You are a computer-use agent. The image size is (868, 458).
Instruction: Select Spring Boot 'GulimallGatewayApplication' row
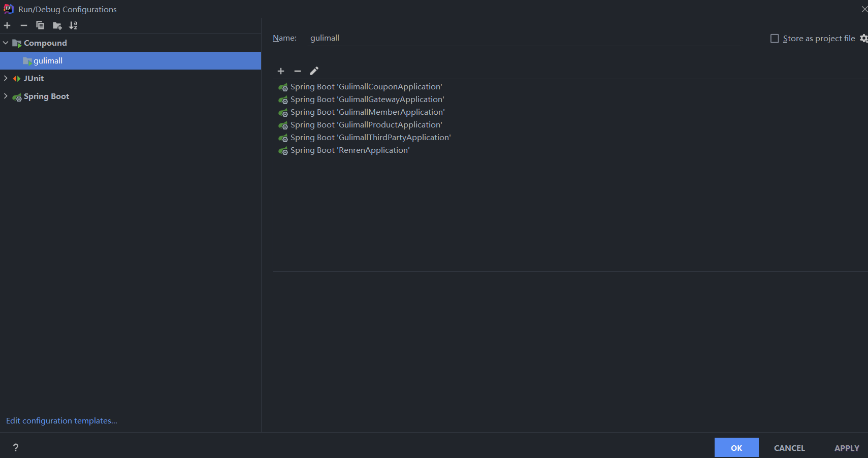[x=570, y=100]
